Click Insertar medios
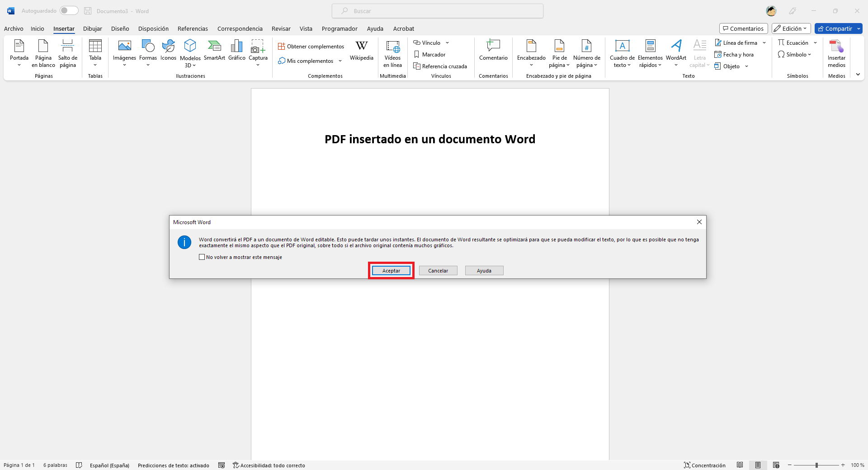The width and height of the screenshot is (868, 470). [x=836, y=53]
